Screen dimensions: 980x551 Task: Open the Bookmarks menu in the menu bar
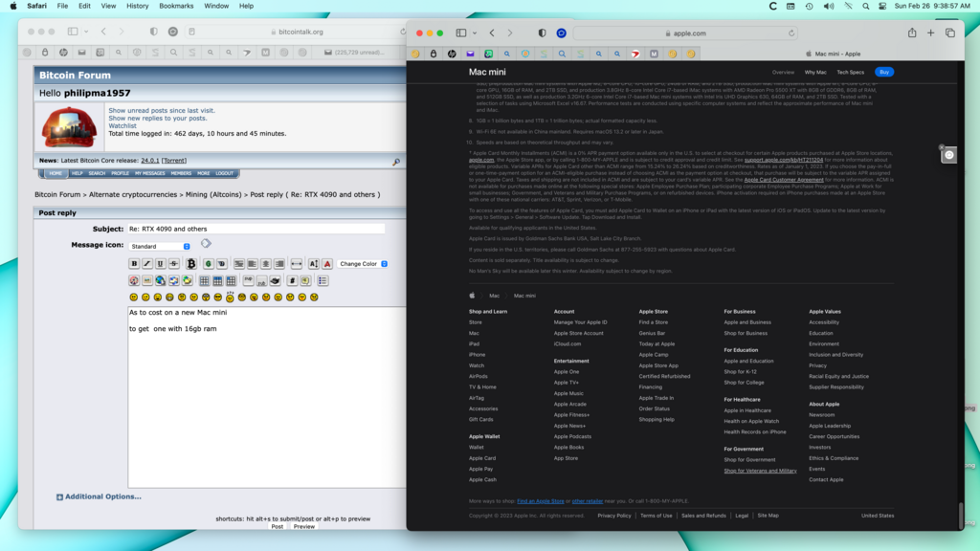pyautogui.click(x=176, y=7)
